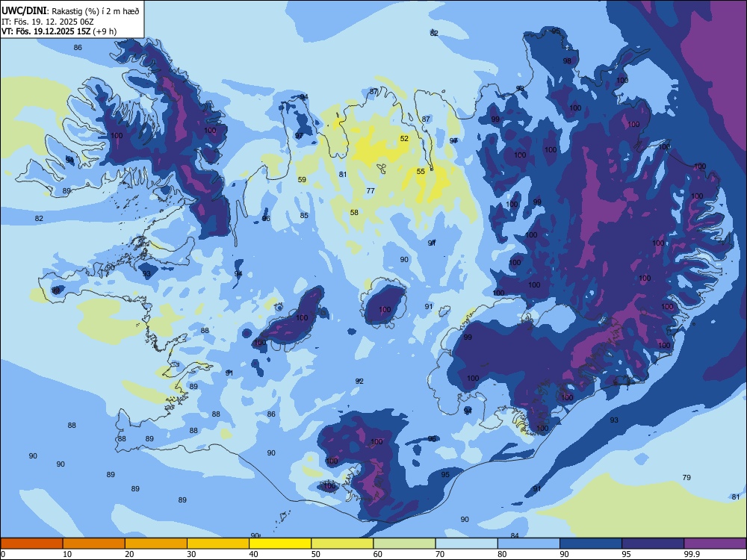This screenshot has width=747, height=560.
Task: Select the purple above-99.9 legend swatch
Action: (x=715, y=544)
